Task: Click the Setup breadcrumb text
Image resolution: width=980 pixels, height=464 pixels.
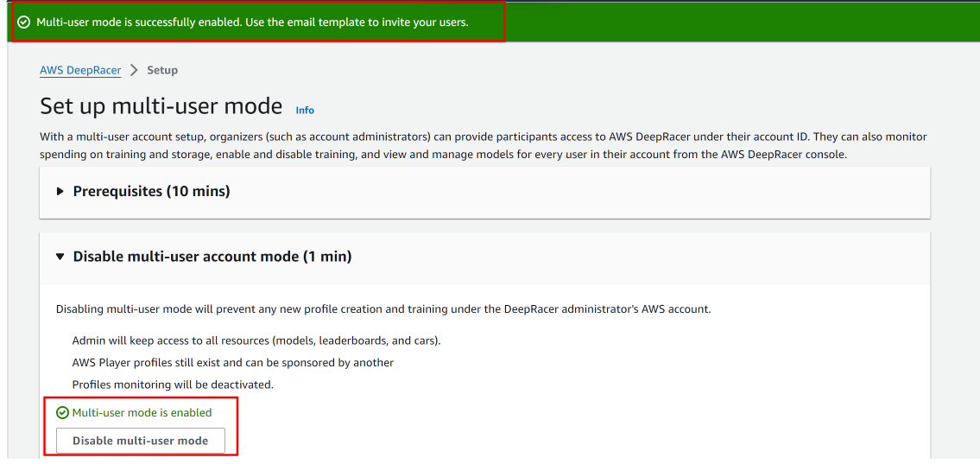Action: click(162, 70)
